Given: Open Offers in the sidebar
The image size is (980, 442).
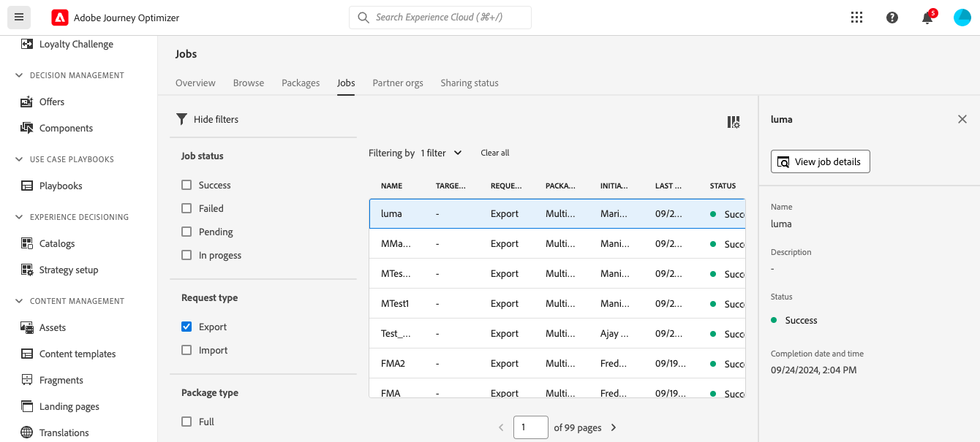Looking at the screenshot, I should coord(51,102).
